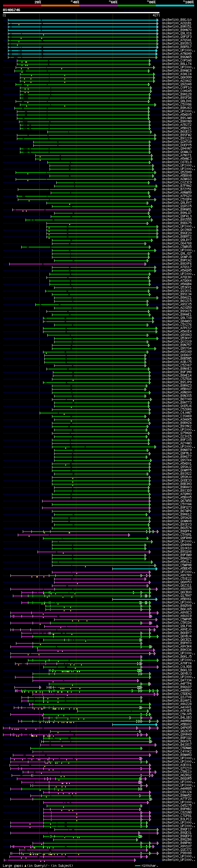Select the query name AV406746
The image size is (197, 868).
[x=11, y=10]
